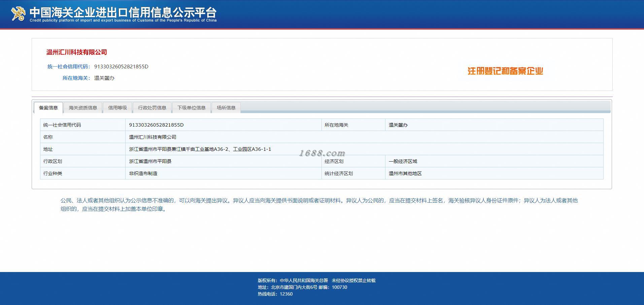This screenshot has width=644, height=305.
Task: View the 下级单位信息 tab
Action: [192, 108]
